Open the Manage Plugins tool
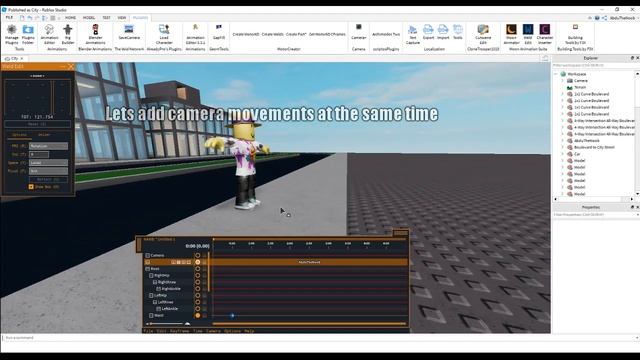The height and width of the screenshot is (360, 640). [x=11, y=34]
